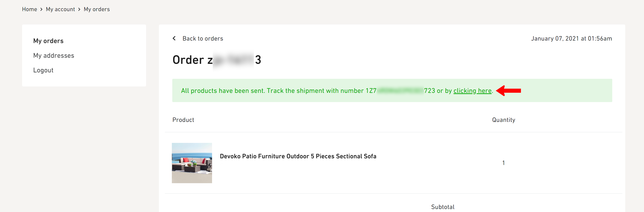This screenshot has height=212, width=644.
Task: Select My orders in the breadcrumb
Action: tap(97, 9)
